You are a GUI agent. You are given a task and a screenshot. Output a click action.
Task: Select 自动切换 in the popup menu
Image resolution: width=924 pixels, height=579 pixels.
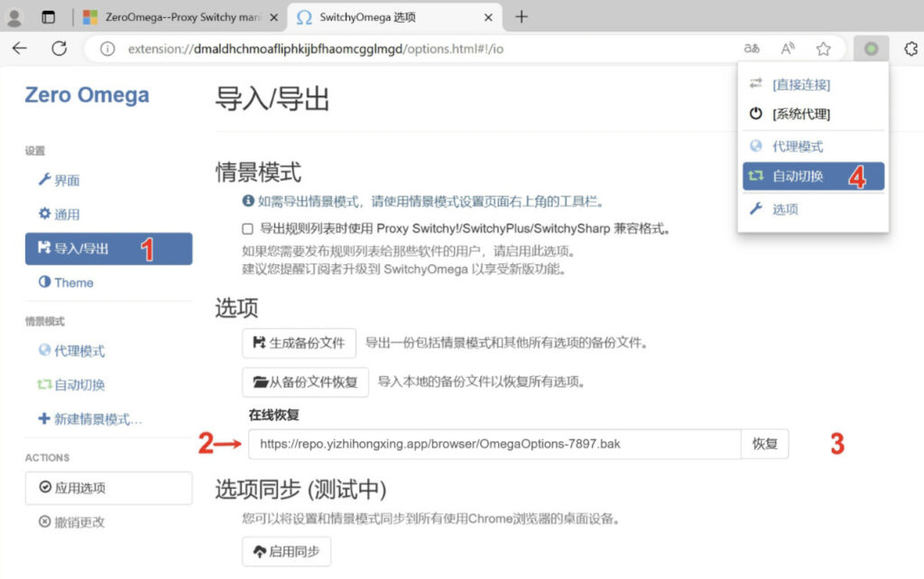[798, 176]
